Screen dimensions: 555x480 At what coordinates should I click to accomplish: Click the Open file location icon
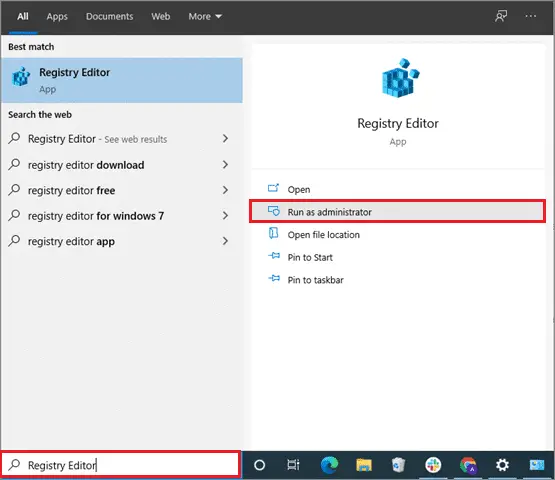(x=273, y=233)
